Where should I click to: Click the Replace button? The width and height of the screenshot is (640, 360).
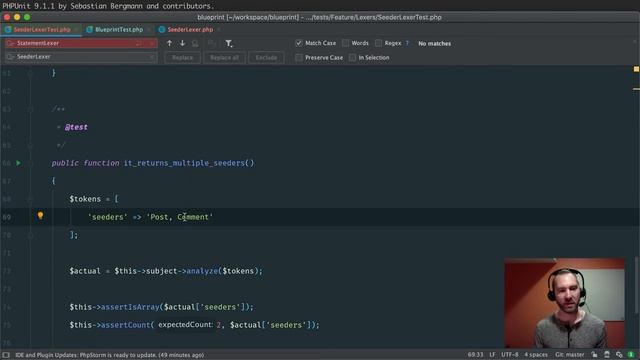(182, 58)
